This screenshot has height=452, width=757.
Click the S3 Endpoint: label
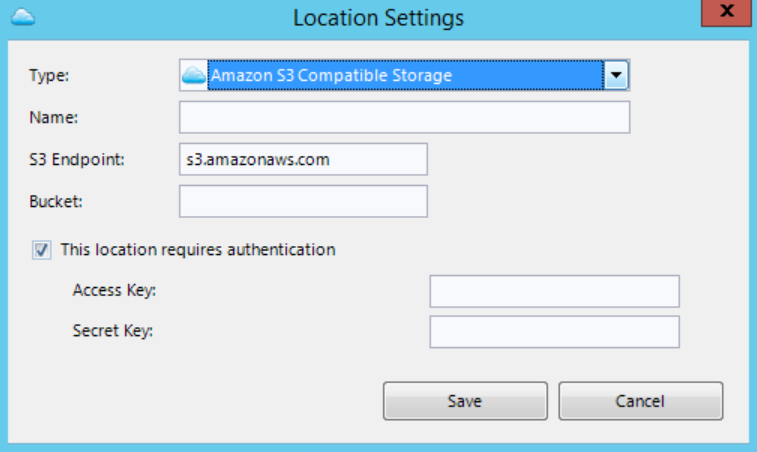point(76,159)
